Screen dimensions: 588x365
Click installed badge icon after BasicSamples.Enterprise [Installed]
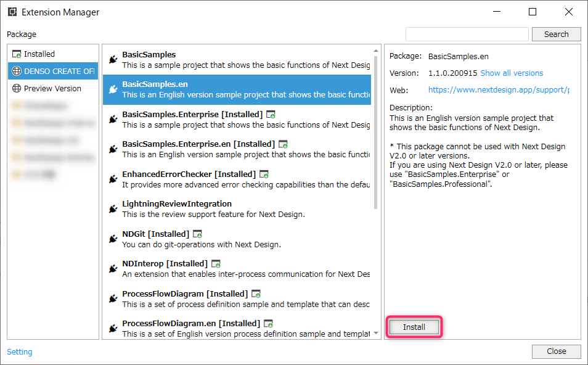pyautogui.click(x=271, y=115)
